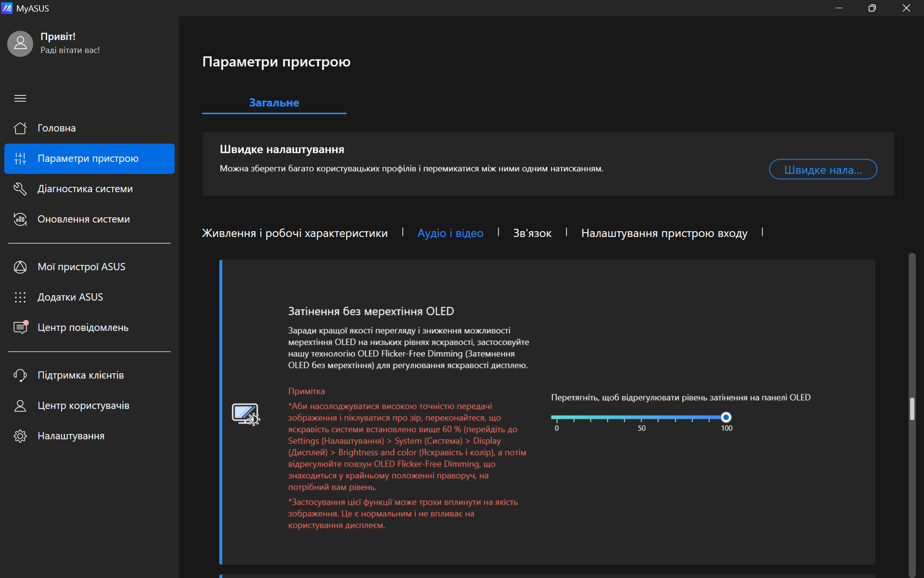Open Головна home icon
This screenshot has width=924, height=578.
20,128
